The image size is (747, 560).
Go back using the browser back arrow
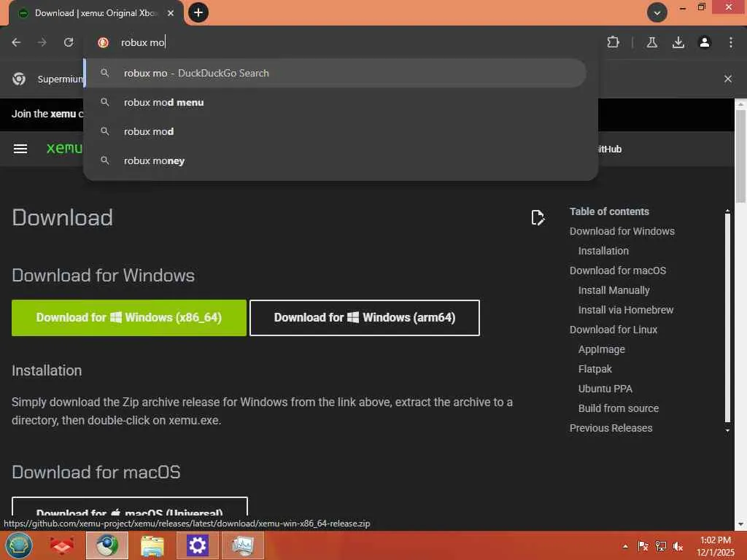pos(16,42)
